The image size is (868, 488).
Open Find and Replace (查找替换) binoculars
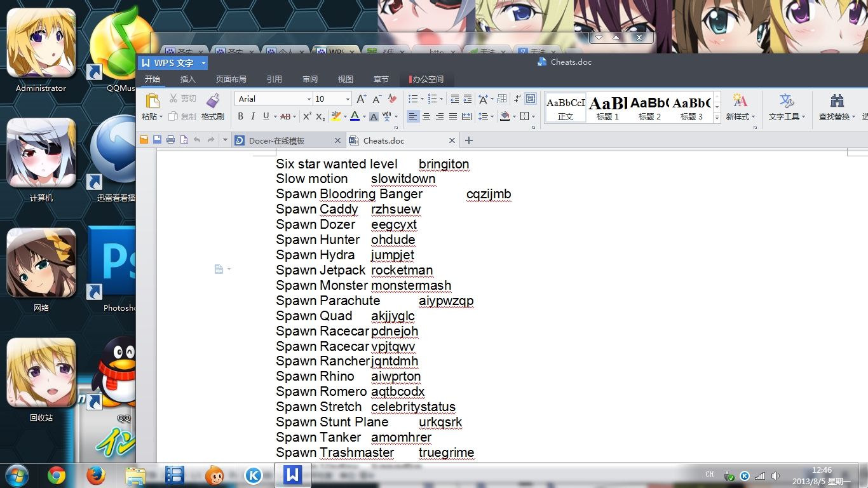tap(837, 100)
